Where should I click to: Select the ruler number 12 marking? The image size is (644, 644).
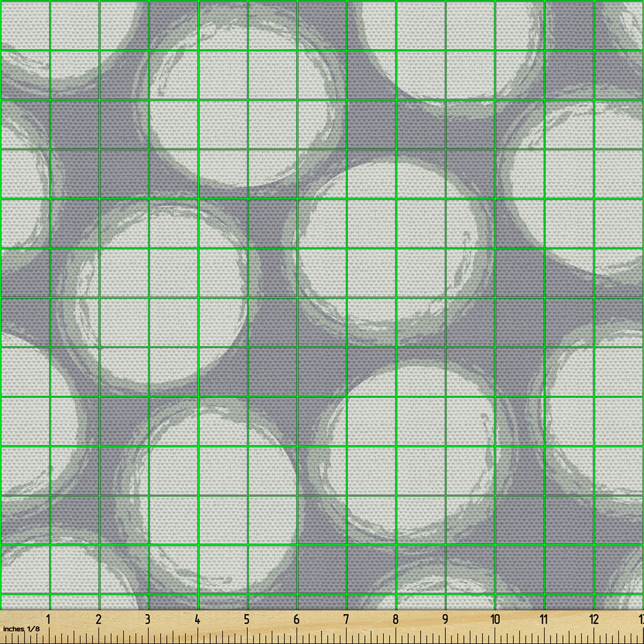594,620
